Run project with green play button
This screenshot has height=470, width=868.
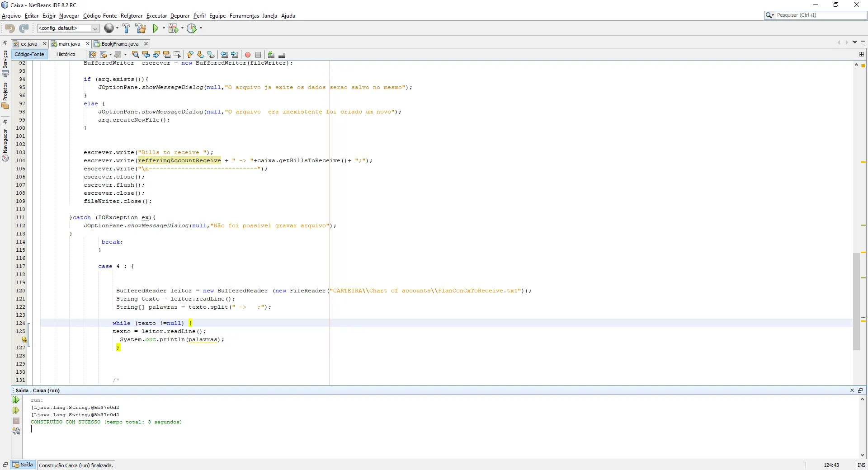pyautogui.click(x=156, y=28)
